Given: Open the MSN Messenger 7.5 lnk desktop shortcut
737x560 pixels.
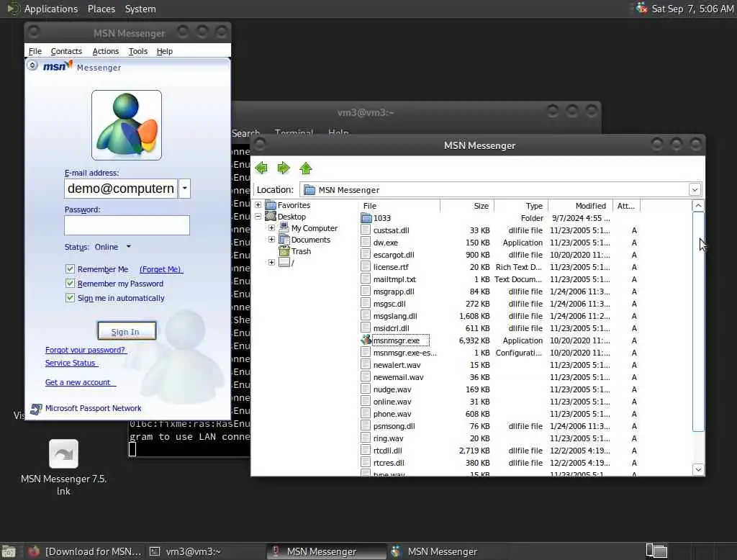Looking at the screenshot, I should click(x=63, y=453).
